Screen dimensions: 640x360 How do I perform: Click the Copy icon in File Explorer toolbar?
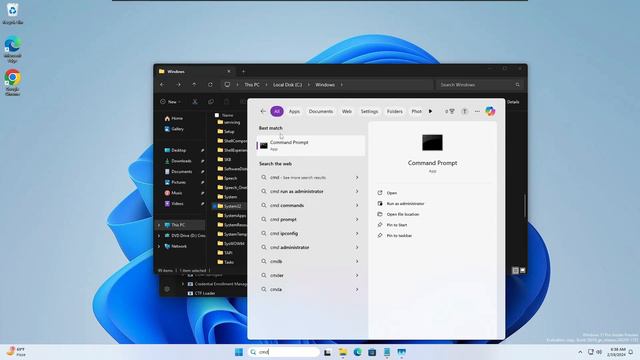tap(211, 102)
